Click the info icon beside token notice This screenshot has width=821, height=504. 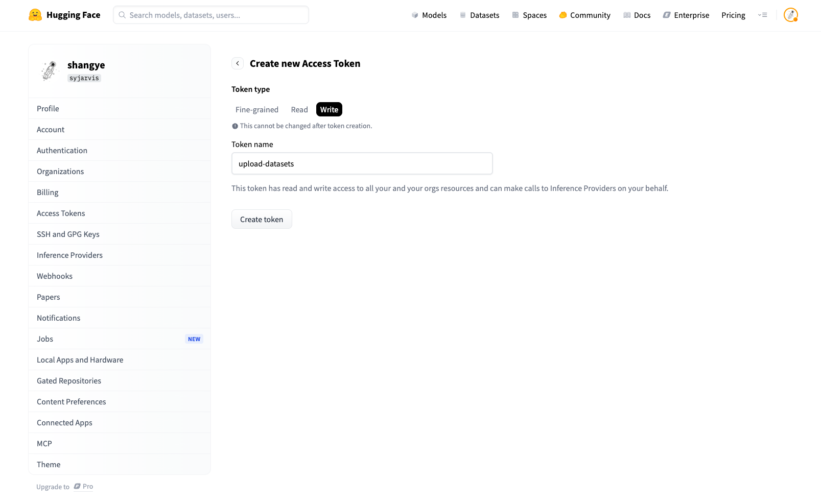click(x=235, y=126)
